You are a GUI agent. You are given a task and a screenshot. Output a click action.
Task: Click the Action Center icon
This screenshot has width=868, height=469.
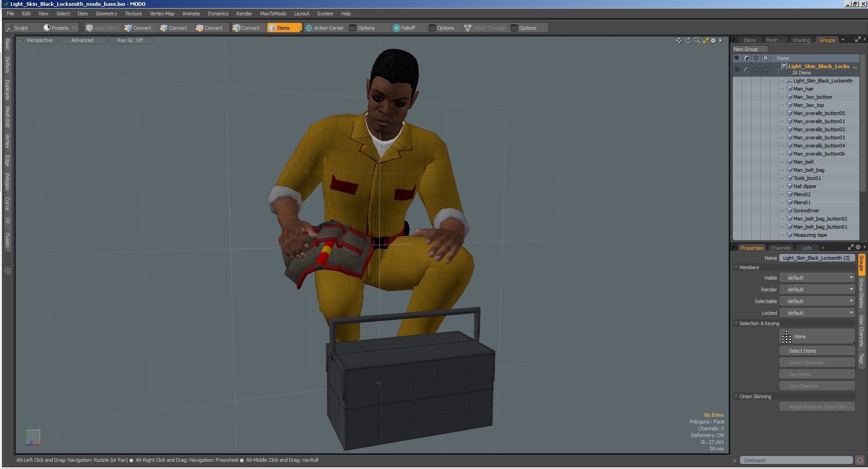pyautogui.click(x=309, y=28)
